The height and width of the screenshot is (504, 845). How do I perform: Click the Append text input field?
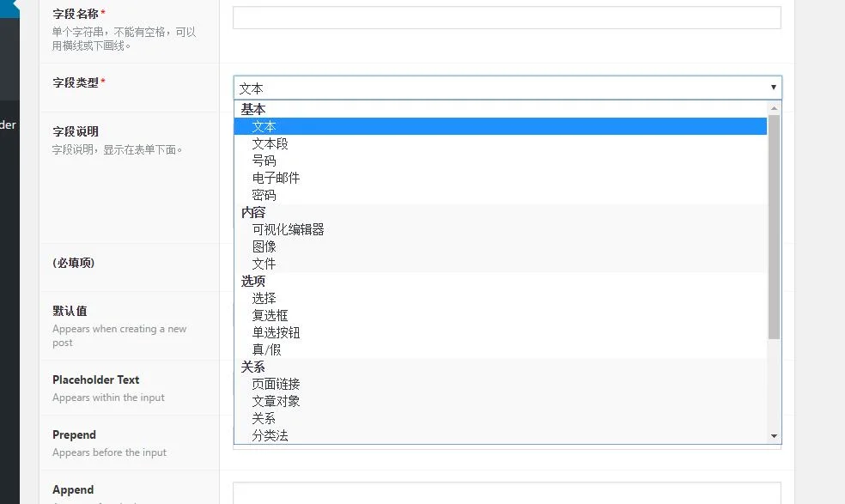click(x=507, y=494)
